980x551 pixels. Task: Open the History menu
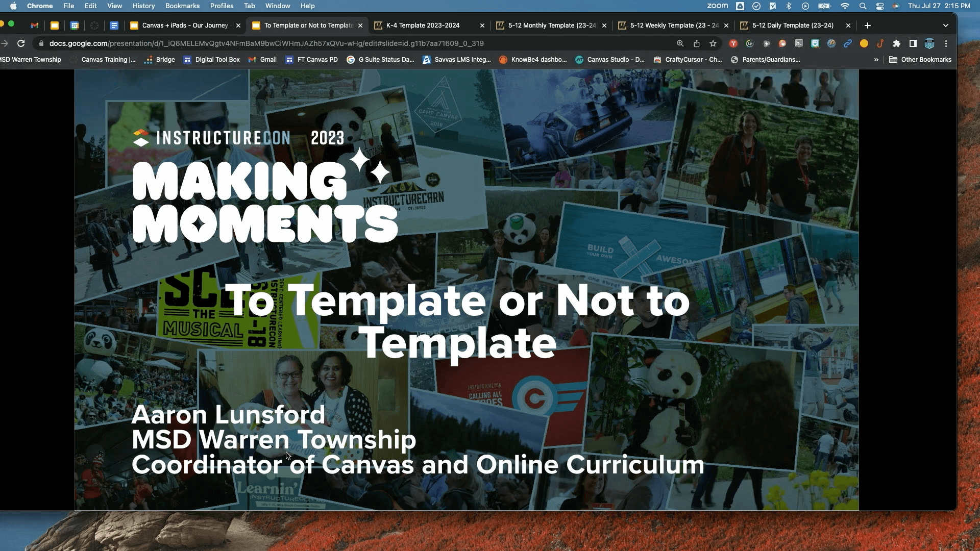click(x=143, y=6)
